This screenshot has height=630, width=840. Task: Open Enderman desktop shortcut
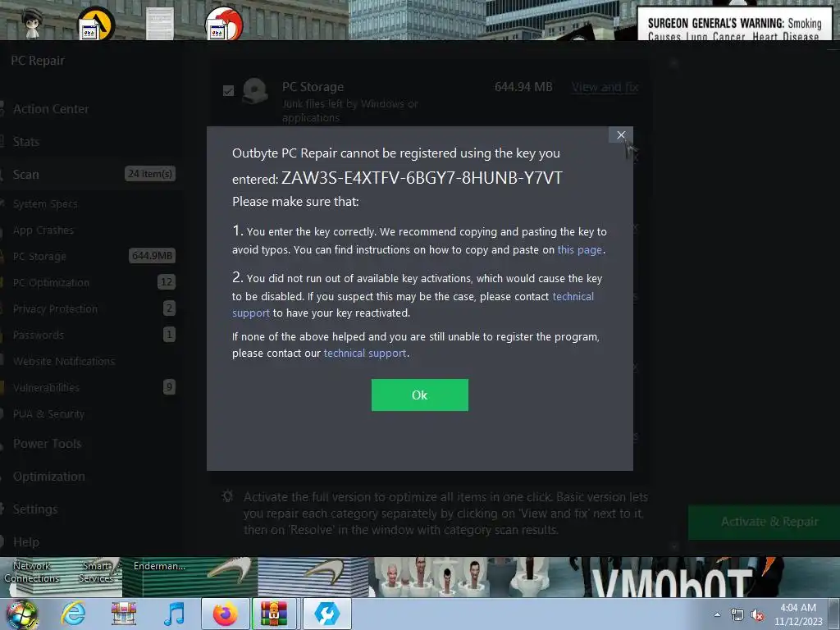[x=160, y=566]
